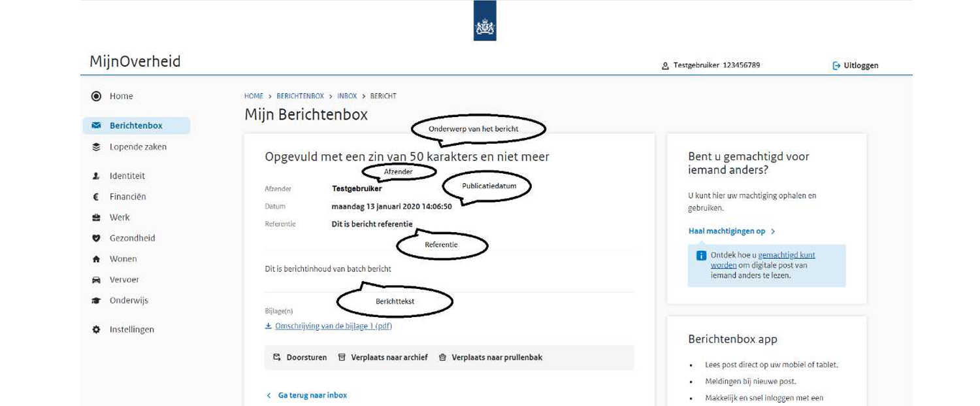The width and height of the screenshot is (980, 406).
Task: Click the Lopende zaken stack icon
Action: point(96,147)
